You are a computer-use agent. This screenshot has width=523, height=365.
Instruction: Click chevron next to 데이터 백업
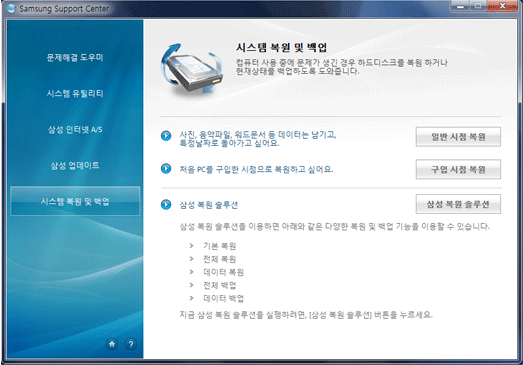point(191,298)
